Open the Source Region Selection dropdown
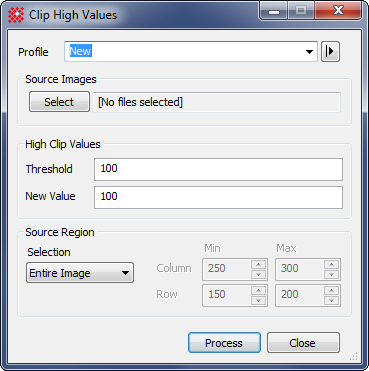This screenshot has height=371, width=369. 80,273
